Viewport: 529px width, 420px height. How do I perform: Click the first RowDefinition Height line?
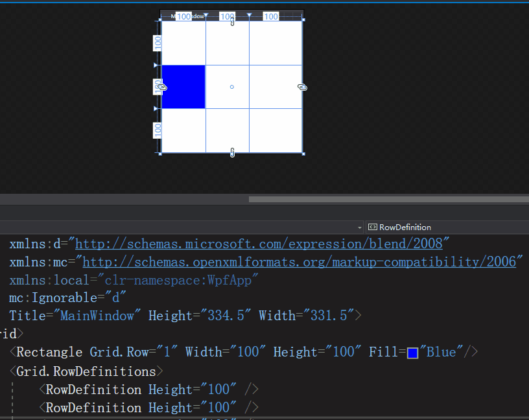[149, 390]
